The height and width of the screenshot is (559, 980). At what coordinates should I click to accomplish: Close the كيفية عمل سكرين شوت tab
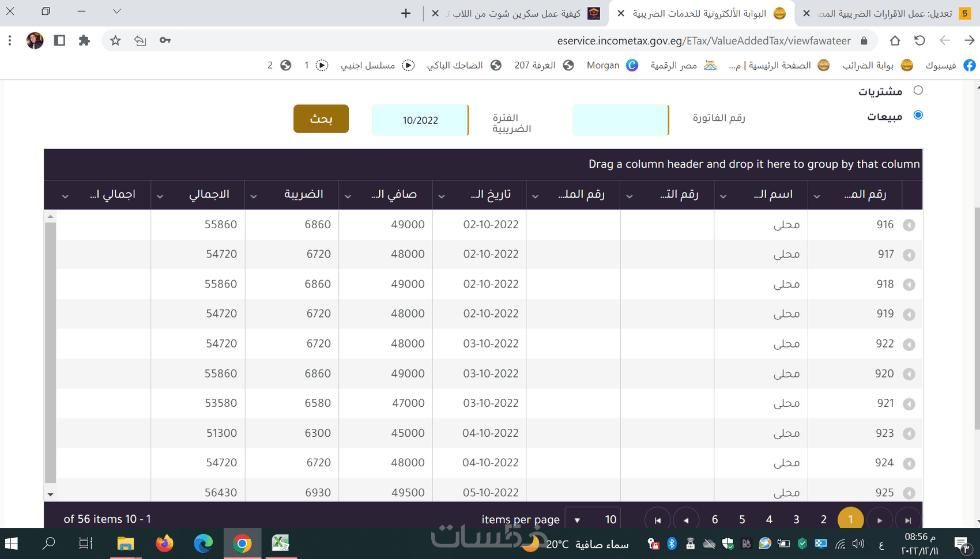click(435, 13)
